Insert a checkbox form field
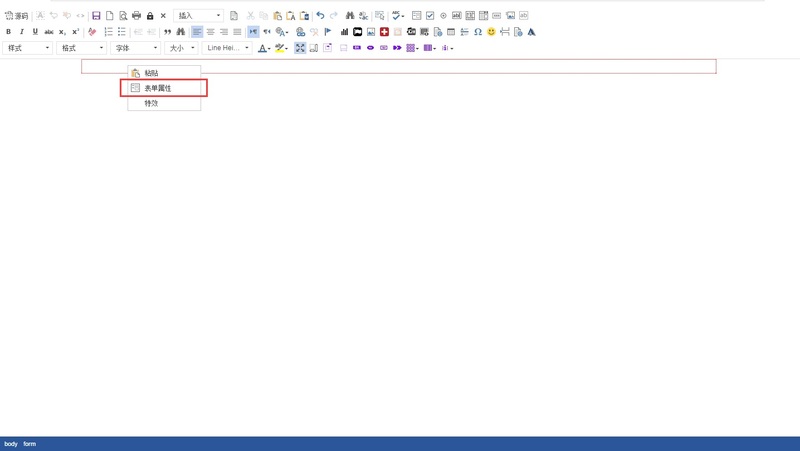The image size is (800, 451). (430, 16)
